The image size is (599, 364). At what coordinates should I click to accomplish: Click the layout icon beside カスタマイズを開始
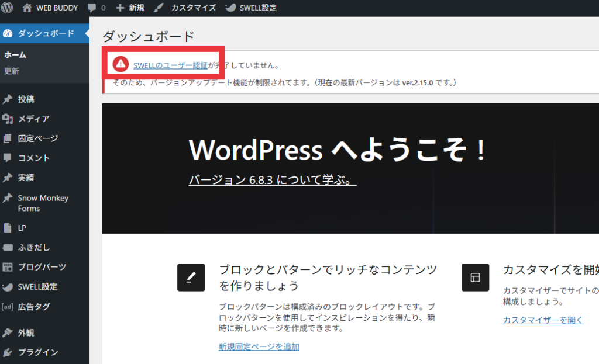(x=475, y=278)
